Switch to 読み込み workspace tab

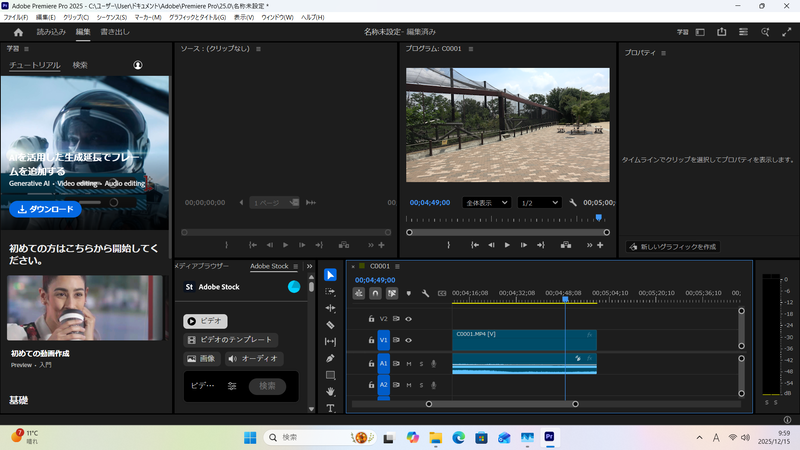[x=51, y=32]
